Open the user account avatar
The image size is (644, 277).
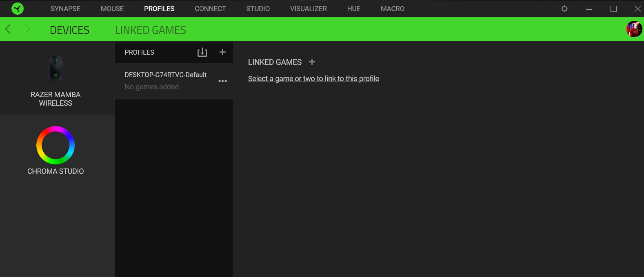[634, 29]
